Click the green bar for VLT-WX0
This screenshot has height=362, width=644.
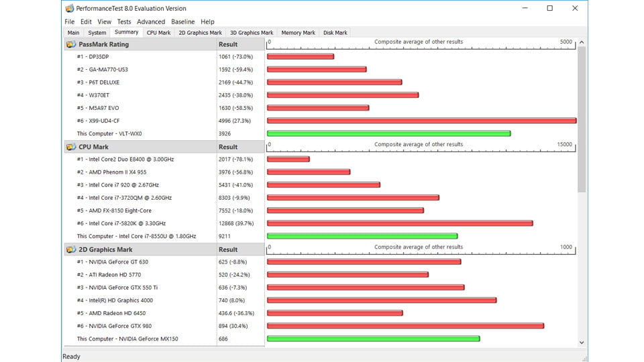coord(388,133)
